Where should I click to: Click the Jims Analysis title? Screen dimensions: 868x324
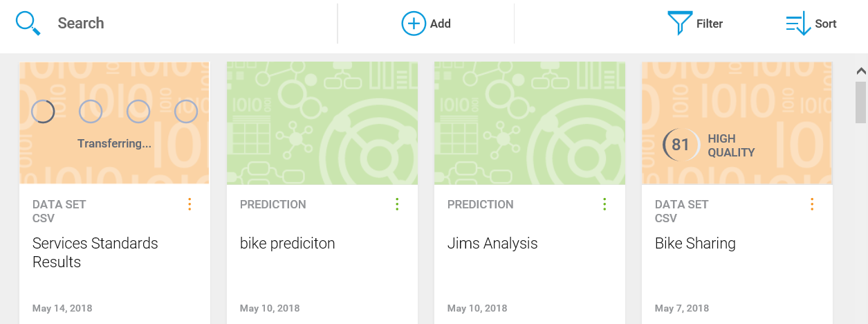[492, 244]
